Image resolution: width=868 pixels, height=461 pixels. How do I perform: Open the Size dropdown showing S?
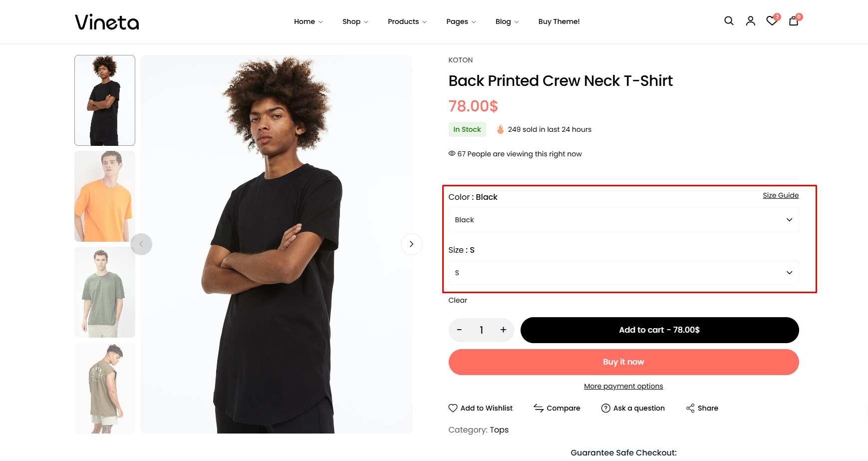(x=623, y=273)
